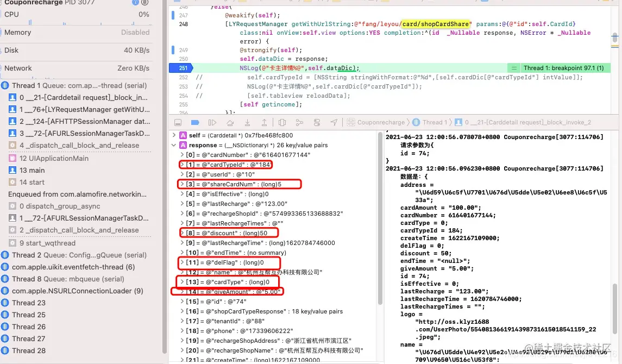Select variable row [19] rechargeShopAddress
Screen dimensions: 622x364
(274, 341)
